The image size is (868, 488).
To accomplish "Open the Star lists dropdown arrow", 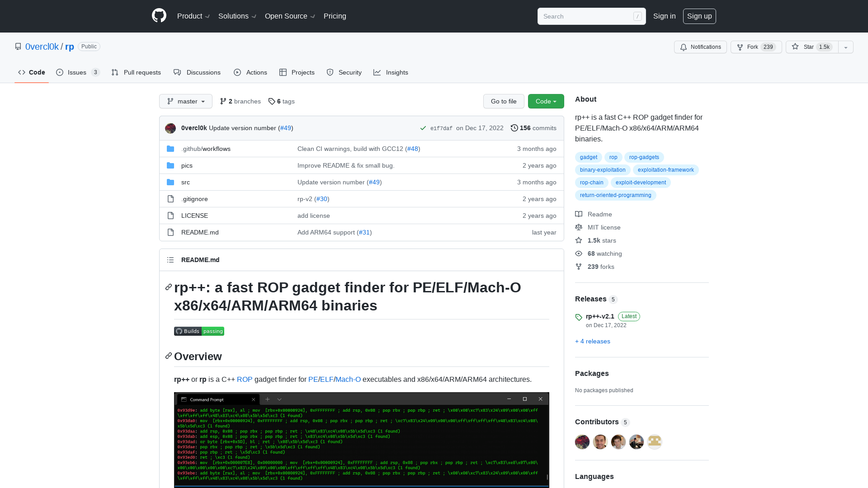I will 846,47.
